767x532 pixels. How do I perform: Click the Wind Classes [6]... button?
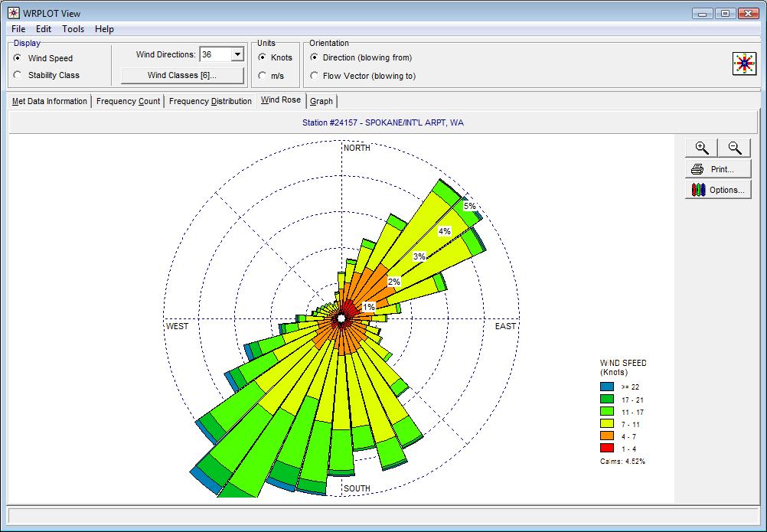(182, 75)
